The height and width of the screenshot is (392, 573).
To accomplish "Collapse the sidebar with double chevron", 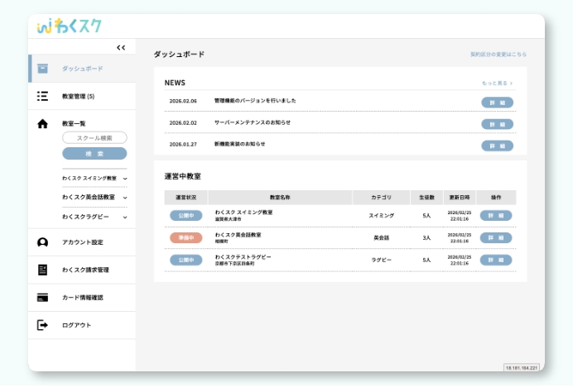I will click(x=121, y=48).
